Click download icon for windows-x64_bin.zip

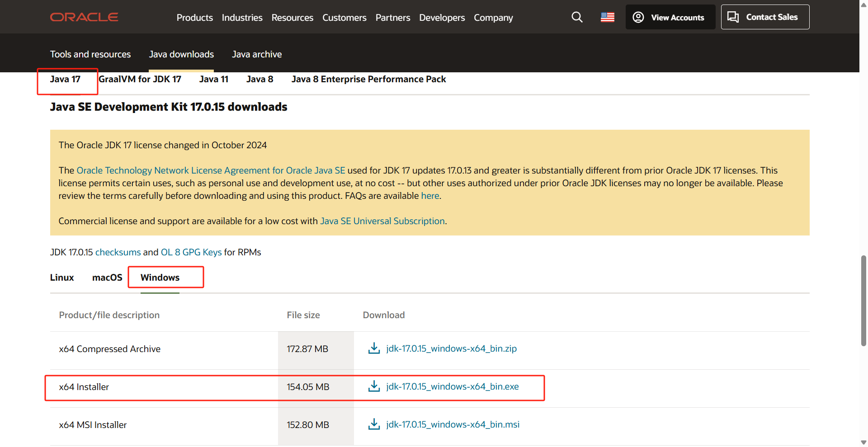[x=374, y=348]
